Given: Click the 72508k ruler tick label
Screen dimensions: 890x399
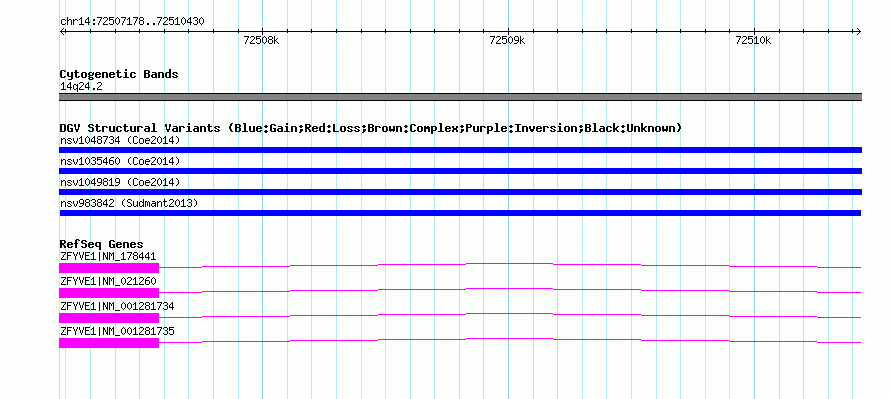Looking at the screenshot, I should pyautogui.click(x=262, y=40).
